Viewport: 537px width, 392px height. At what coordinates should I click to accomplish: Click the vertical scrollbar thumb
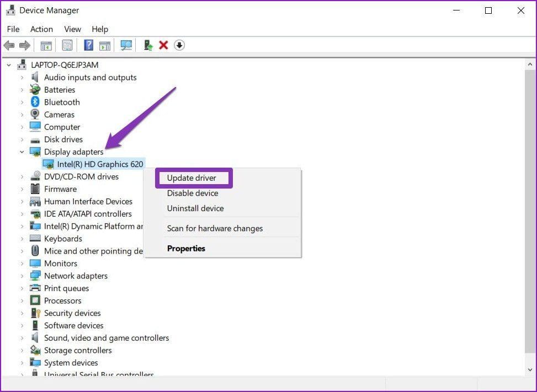(x=530, y=211)
